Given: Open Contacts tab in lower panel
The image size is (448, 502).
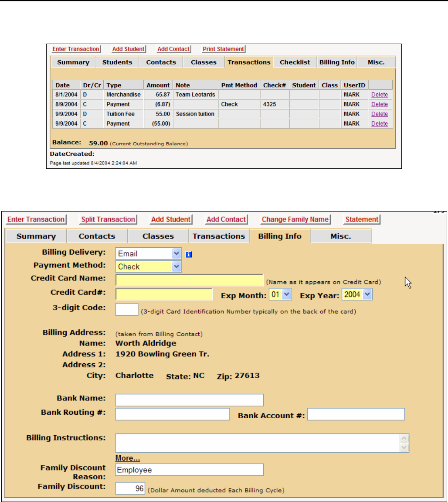Looking at the screenshot, I should [97, 236].
